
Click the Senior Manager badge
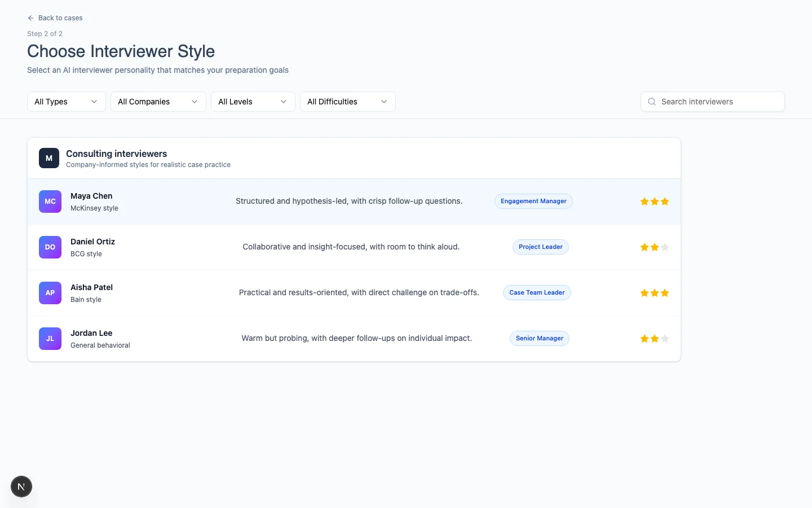(540, 339)
